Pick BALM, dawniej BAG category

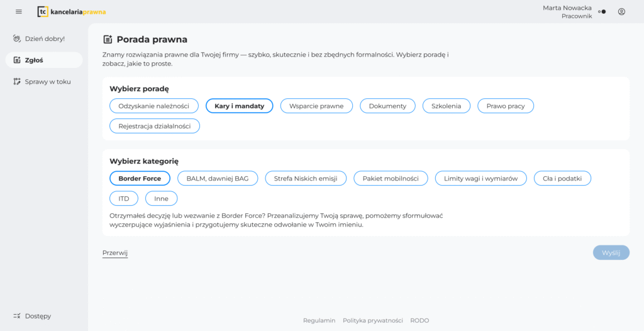pyautogui.click(x=218, y=179)
